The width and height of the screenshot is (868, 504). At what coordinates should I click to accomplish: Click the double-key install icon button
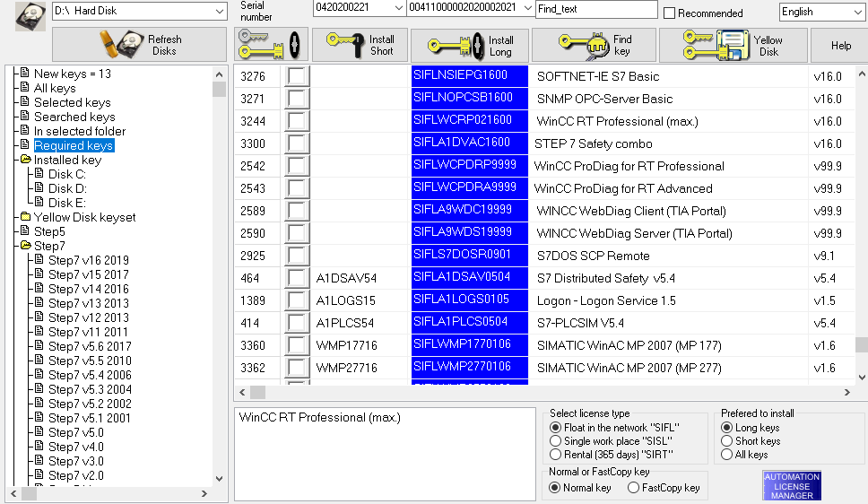click(x=270, y=44)
